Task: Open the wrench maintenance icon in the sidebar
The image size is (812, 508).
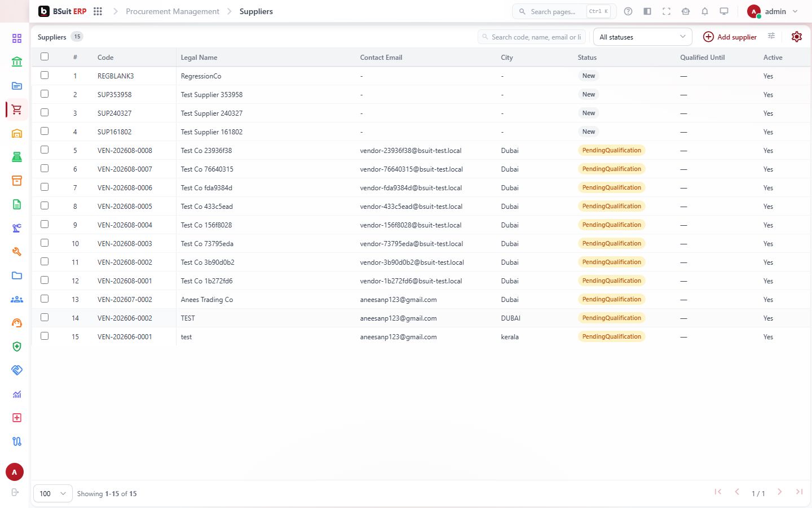Action: coord(17,252)
